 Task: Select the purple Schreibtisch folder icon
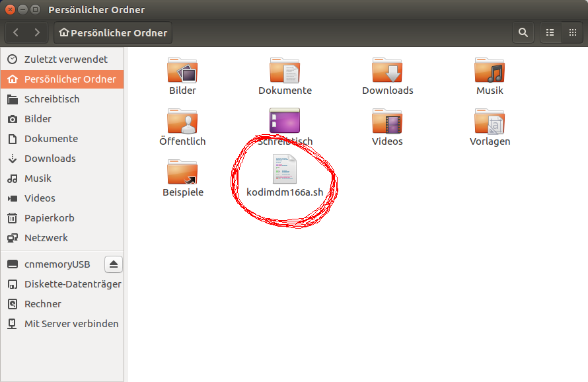coord(285,120)
